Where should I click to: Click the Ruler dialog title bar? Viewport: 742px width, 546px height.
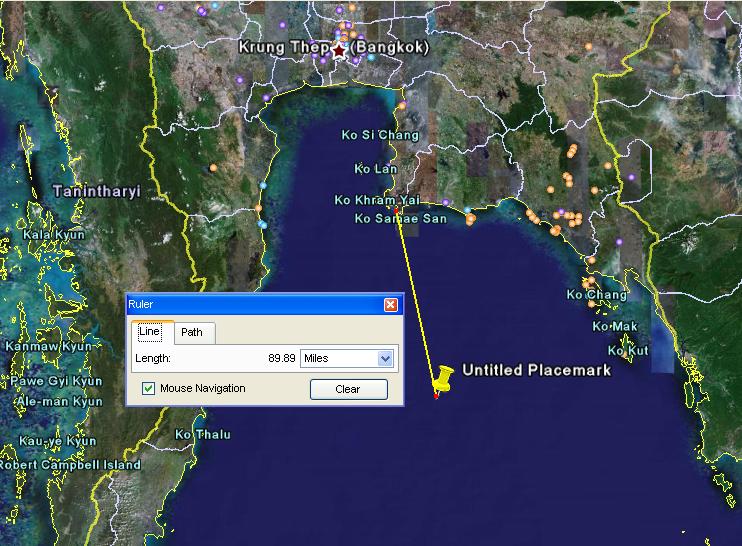(x=250, y=304)
